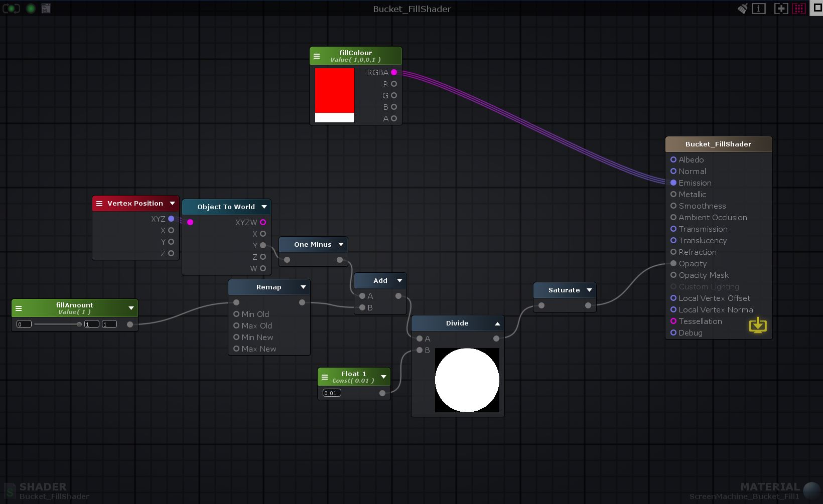Toggle the pink grid wire mode icon
823x504 pixels.
(x=799, y=9)
